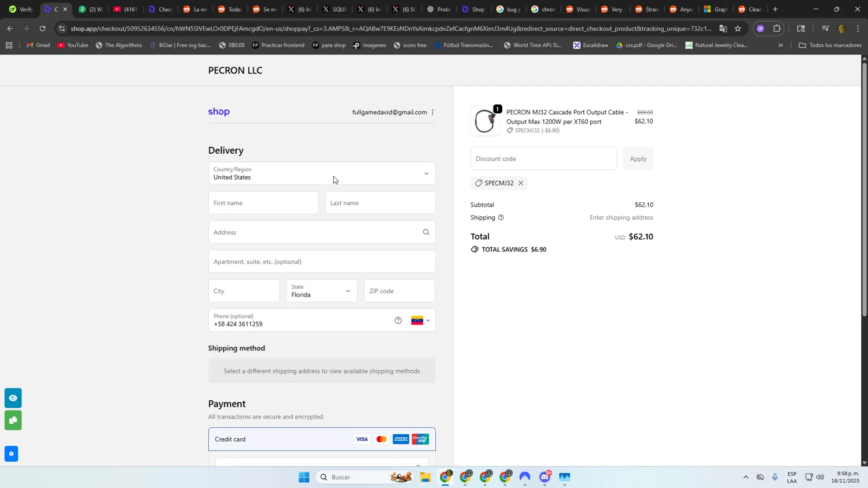Screen dimensions: 868x488
Task: Click the microphone tray icon
Action: pyautogui.click(x=775, y=478)
